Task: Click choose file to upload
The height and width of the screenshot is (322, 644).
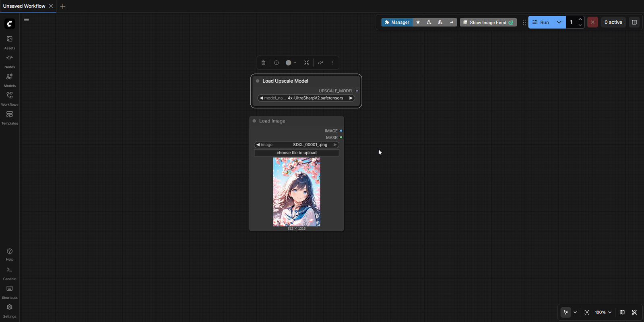Action: pos(297,153)
